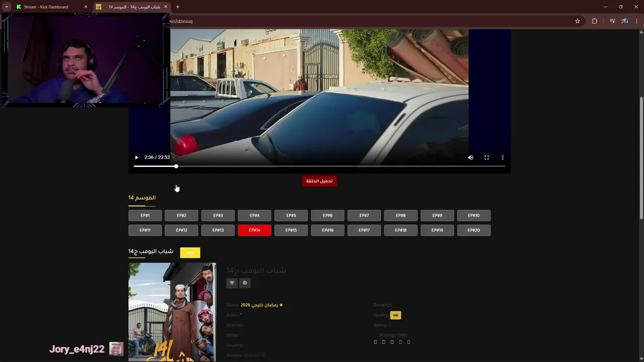Select episode EP#15
Image resolution: width=644 pixels, height=362 pixels.
pyautogui.click(x=291, y=230)
